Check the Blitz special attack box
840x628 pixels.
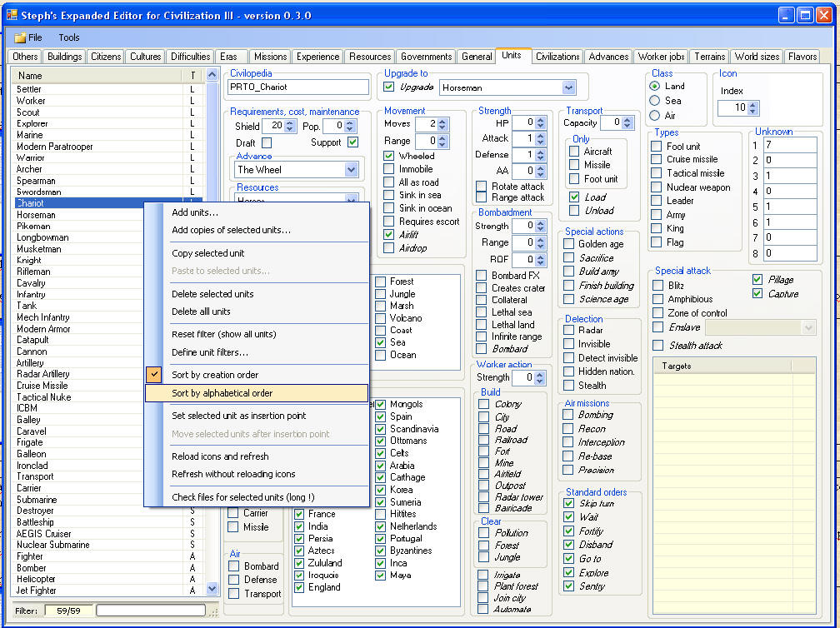tap(657, 286)
